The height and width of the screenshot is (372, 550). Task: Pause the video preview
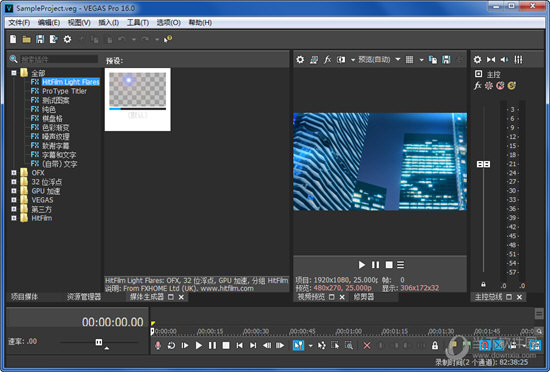(x=375, y=265)
